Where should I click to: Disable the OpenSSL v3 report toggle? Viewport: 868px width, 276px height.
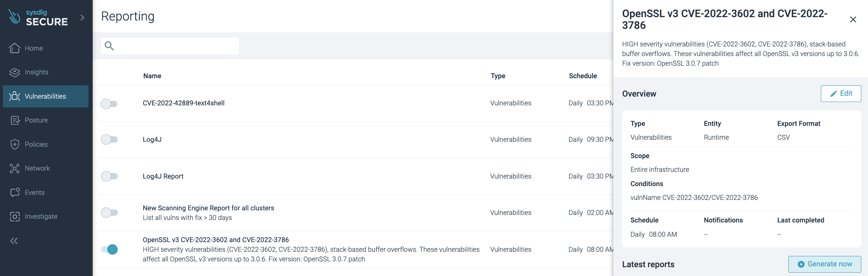point(109,250)
